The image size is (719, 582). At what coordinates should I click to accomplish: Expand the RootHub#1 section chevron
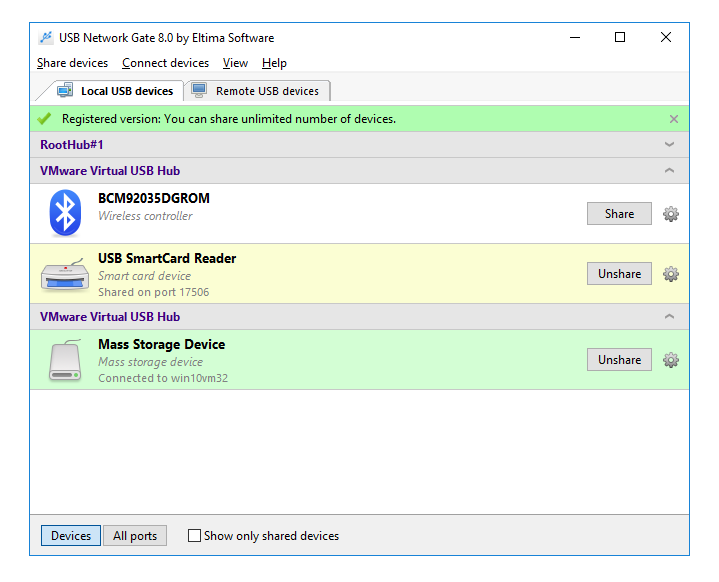669,144
